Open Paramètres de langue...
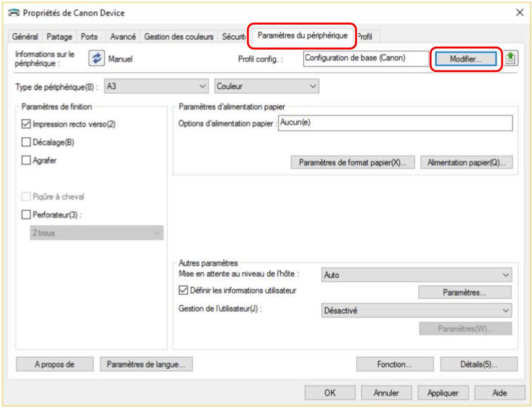This screenshot has height=408, width=532. coord(146,364)
